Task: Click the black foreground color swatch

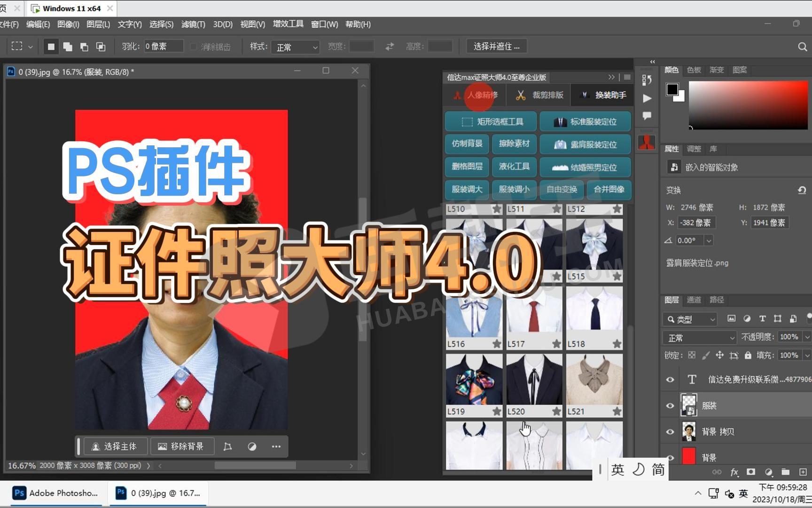Action: click(x=672, y=89)
